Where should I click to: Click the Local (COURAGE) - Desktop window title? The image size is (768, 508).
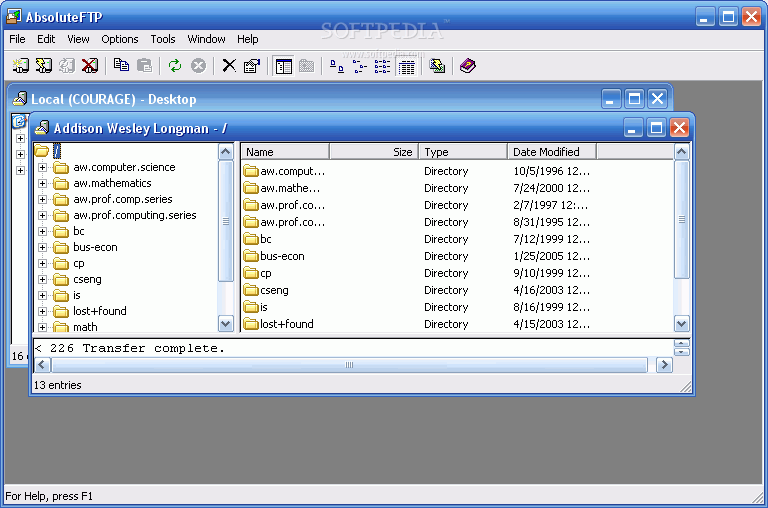pos(114,99)
